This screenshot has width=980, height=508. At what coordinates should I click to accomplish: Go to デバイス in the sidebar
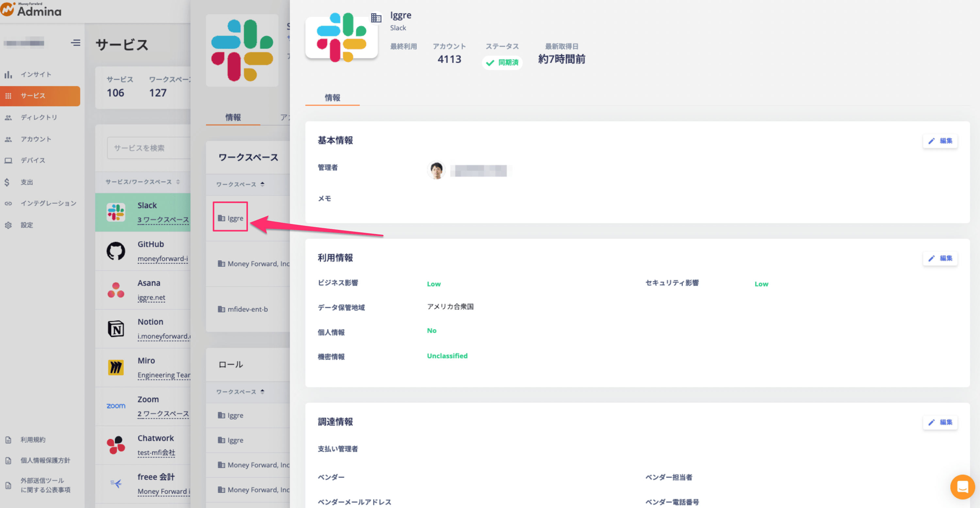(x=33, y=160)
